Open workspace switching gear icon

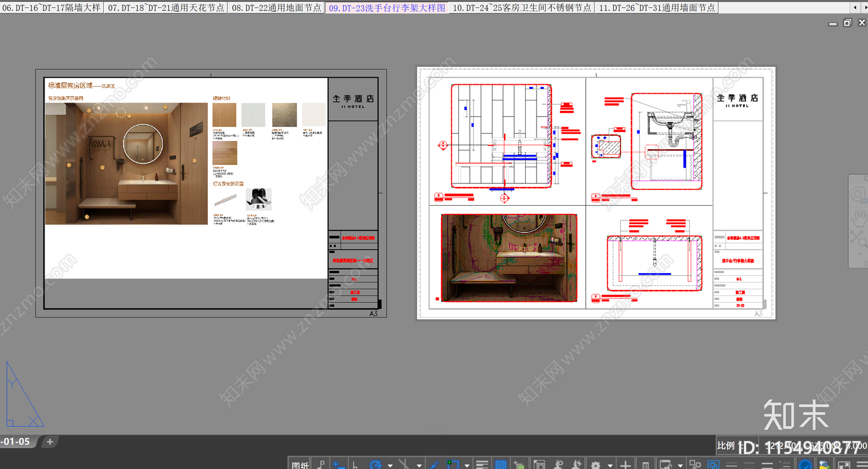coord(595,465)
